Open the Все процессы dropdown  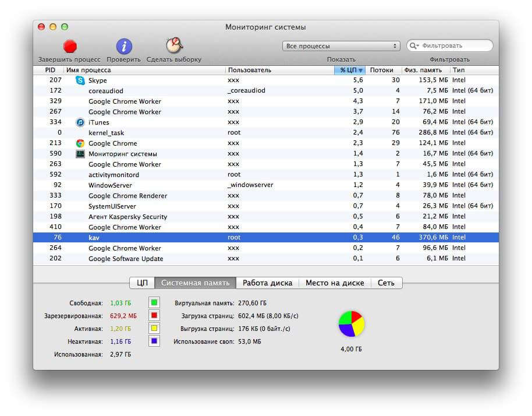coord(341,46)
